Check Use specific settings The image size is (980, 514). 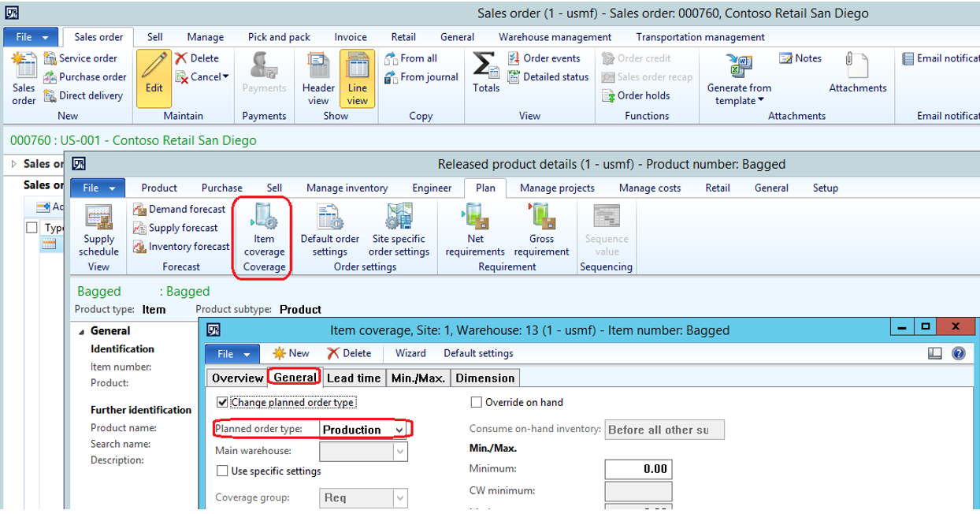pyautogui.click(x=221, y=470)
